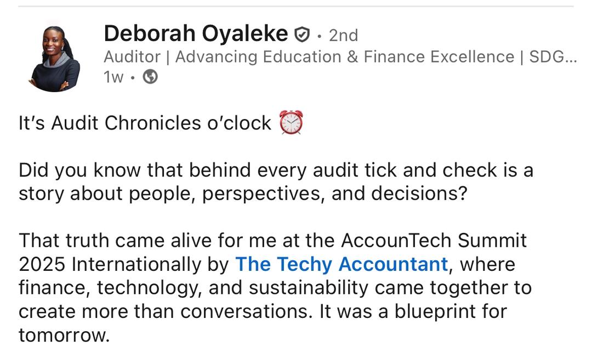Click the final word "tomorrow."
This screenshot has width=592, height=364.
pos(64,335)
